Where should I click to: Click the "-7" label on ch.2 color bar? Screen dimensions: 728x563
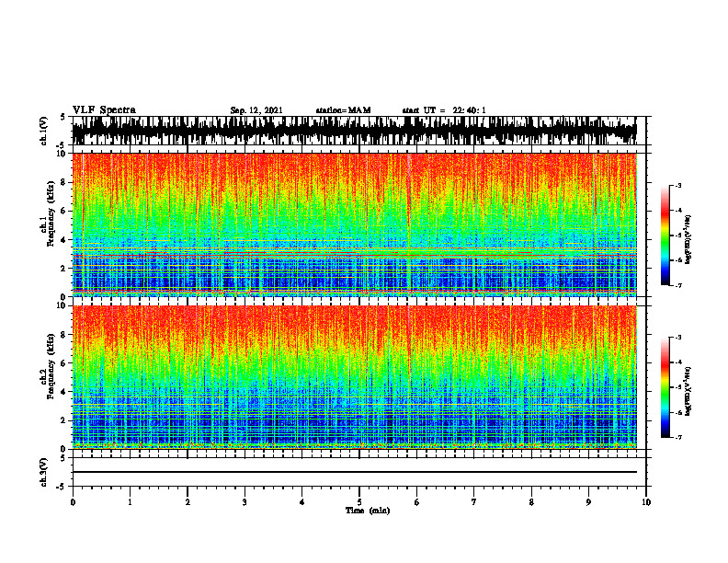click(x=678, y=437)
